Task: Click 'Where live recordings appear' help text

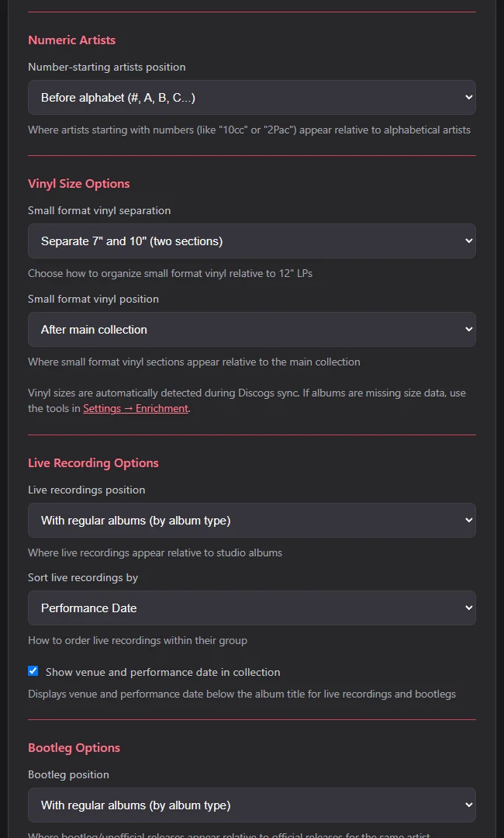Action: click(155, 552)
